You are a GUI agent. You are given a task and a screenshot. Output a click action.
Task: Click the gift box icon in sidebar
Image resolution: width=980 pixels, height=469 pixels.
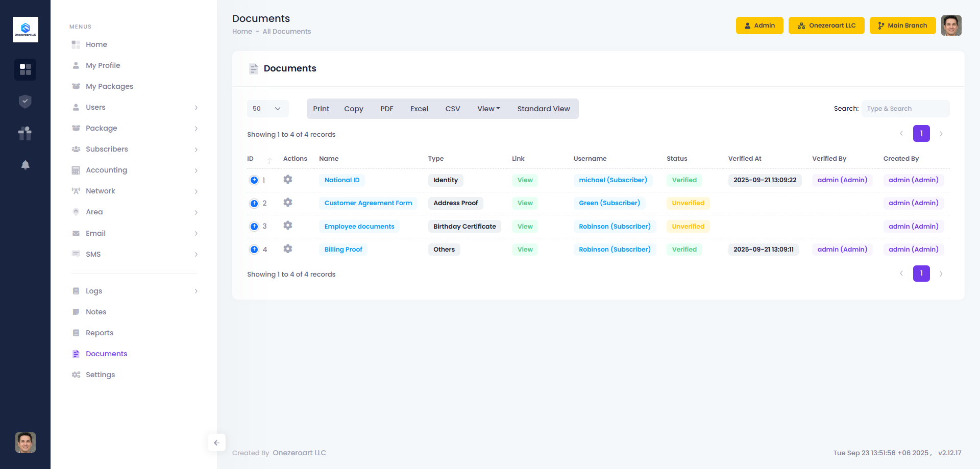click(25, 133)
